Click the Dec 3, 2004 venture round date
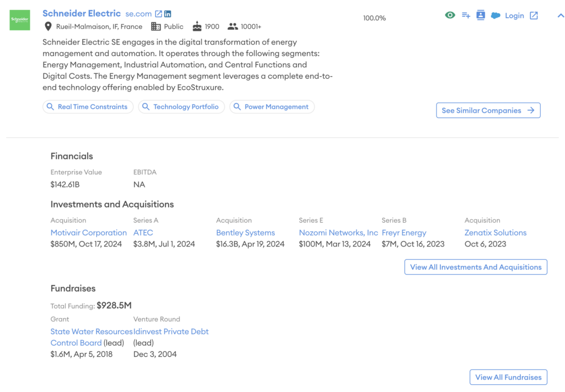 (155, 354)
